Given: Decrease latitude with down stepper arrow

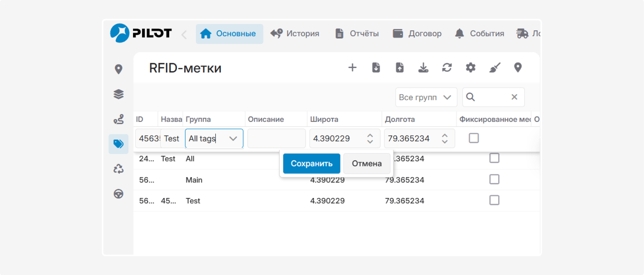Looking at the screenshot, I should pos(370,142).
